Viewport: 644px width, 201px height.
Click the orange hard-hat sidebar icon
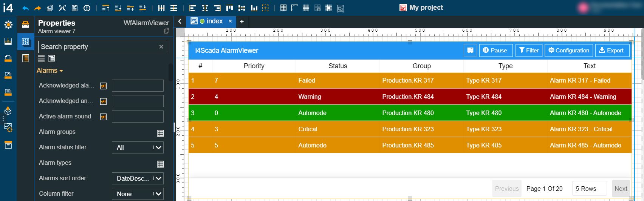tap(8, 58)
